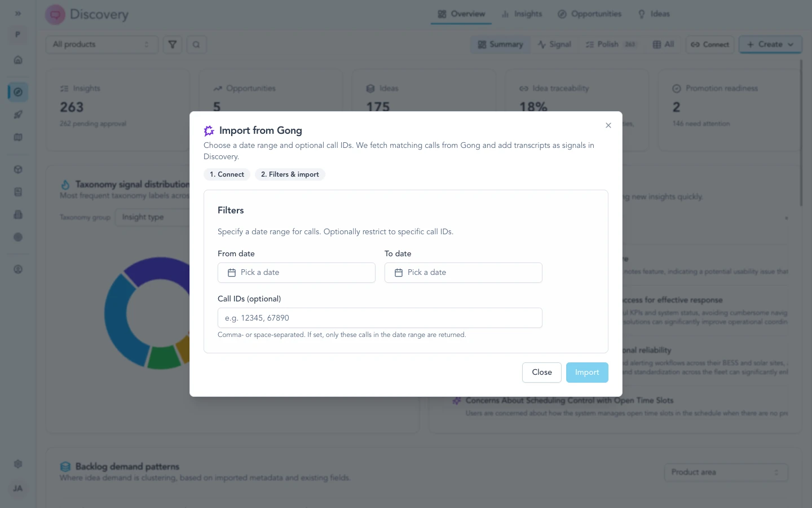Switch to the Opportunities tab
The image size is (812, 508).
[x=590, y=14]
